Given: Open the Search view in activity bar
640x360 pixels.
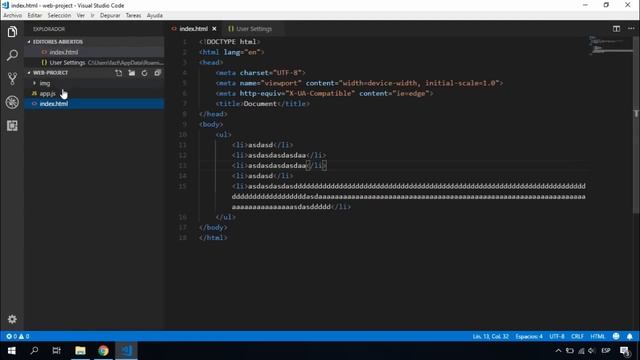Looking at the screenshot, I should coord(12,55).
